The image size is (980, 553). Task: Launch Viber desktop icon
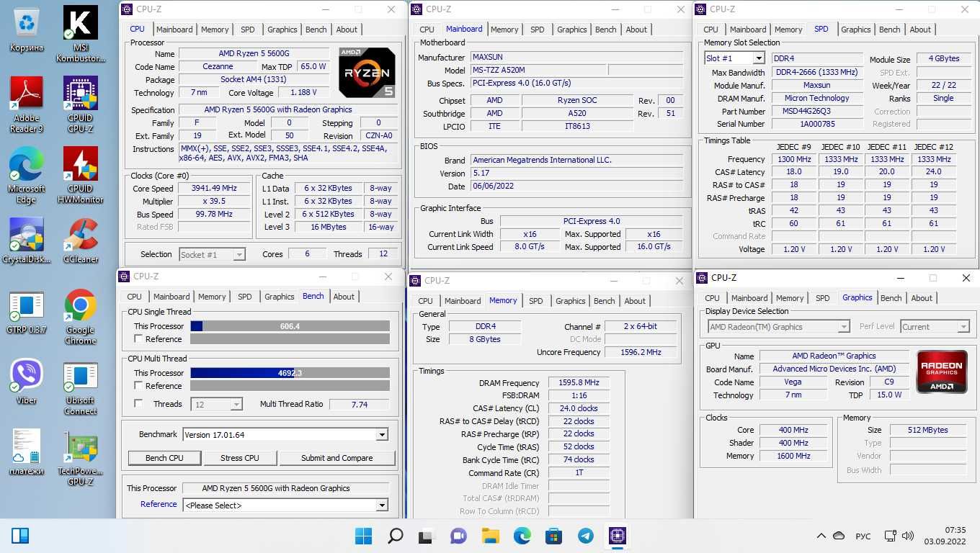click(x=27, y=382)
